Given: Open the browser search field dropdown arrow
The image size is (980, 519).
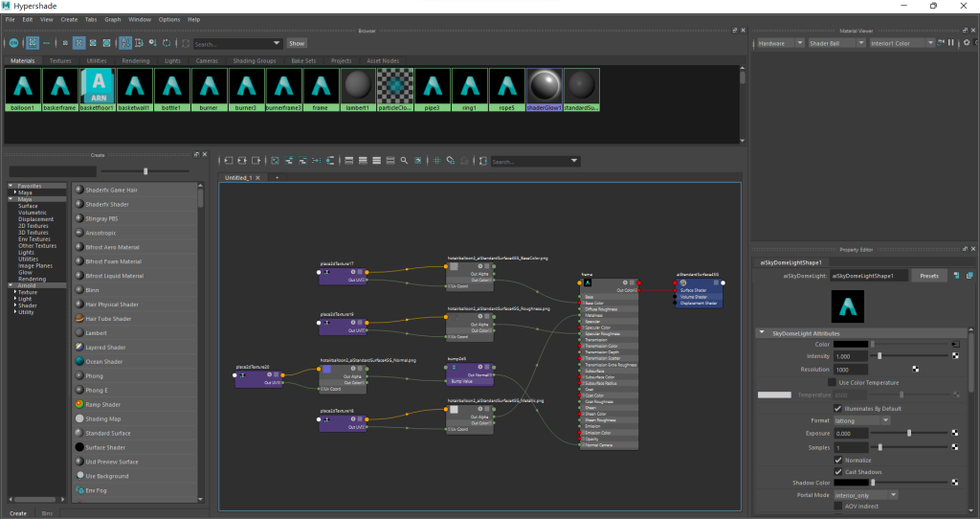Looking at the screenshot, I should [277, 43].
